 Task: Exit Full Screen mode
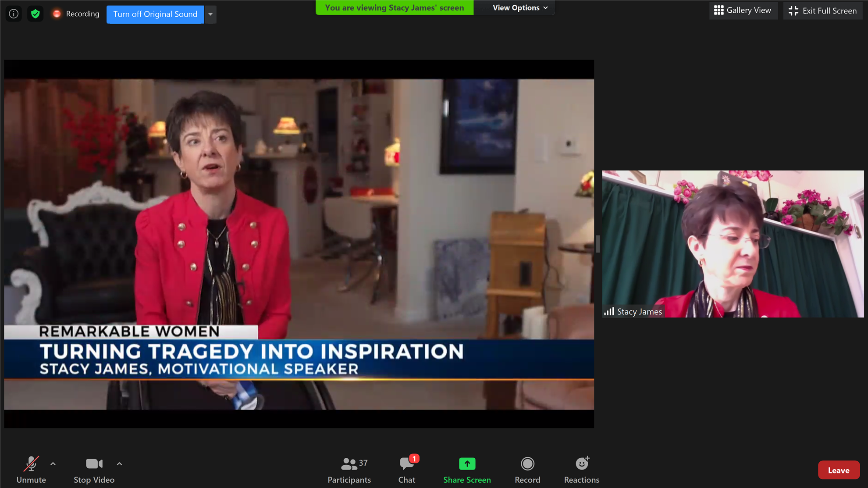point(823,11)
